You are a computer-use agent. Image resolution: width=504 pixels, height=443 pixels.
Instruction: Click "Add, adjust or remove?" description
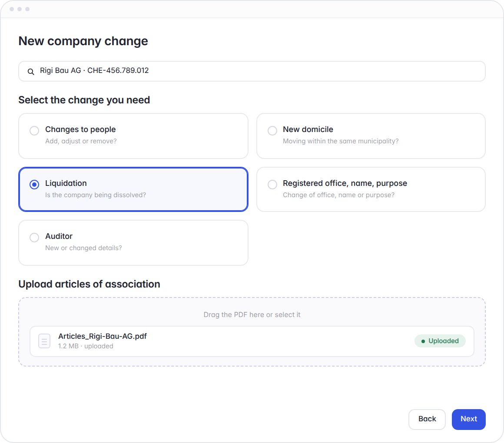pos(81,141)
